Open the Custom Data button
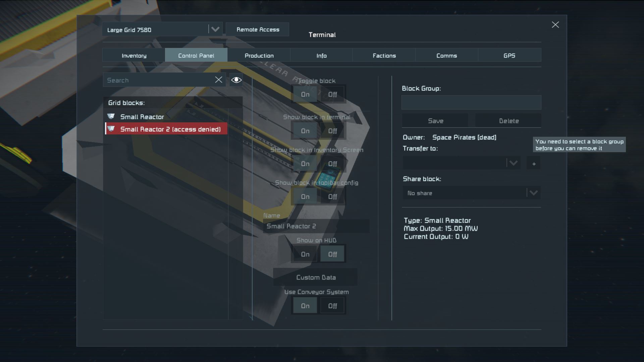644x362 pixels. [316, 277]
